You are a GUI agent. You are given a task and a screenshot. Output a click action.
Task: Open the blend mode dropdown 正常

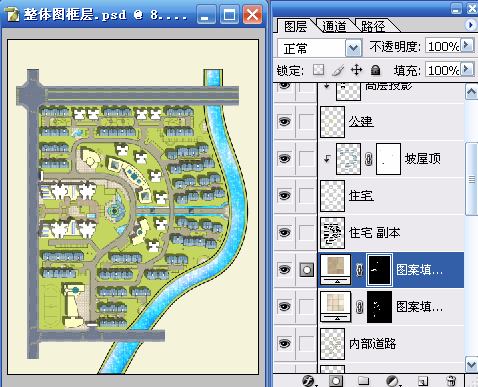click(319, 48)
